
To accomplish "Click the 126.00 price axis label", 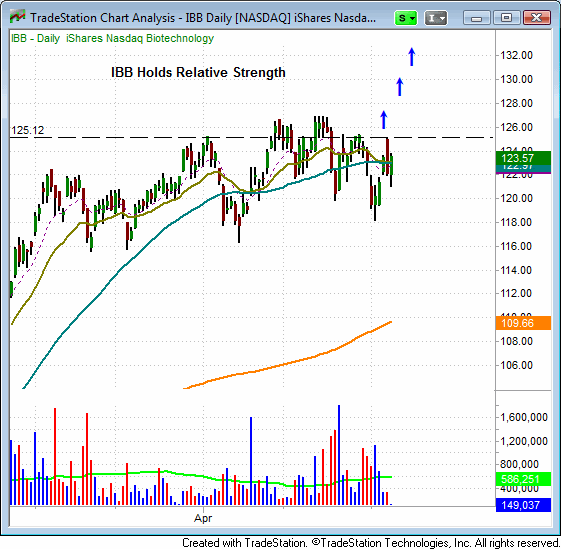I will click(x=516, y=127).
